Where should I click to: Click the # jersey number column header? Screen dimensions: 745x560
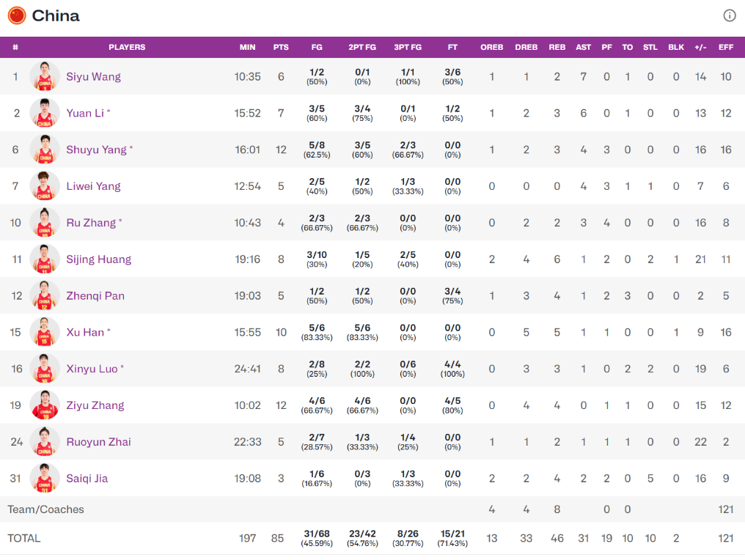pos(15,47)
